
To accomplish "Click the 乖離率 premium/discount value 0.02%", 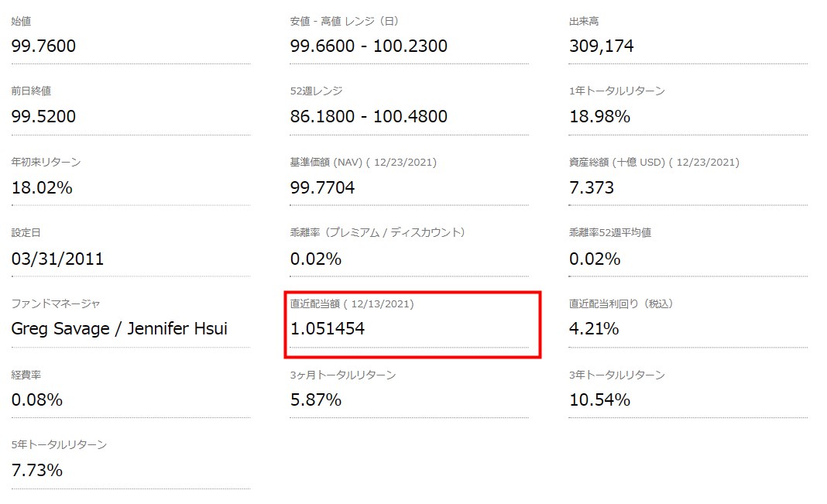I will [316, 259].
